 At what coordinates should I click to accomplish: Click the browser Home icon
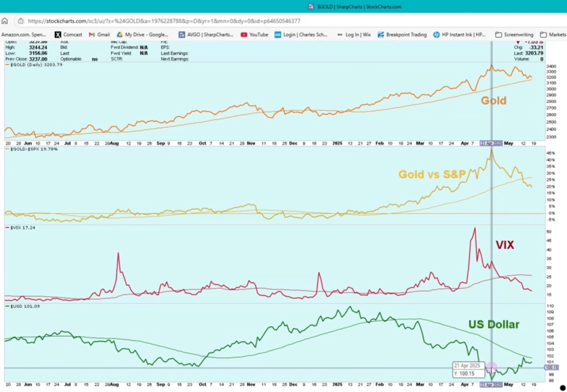tap(5, 21)
